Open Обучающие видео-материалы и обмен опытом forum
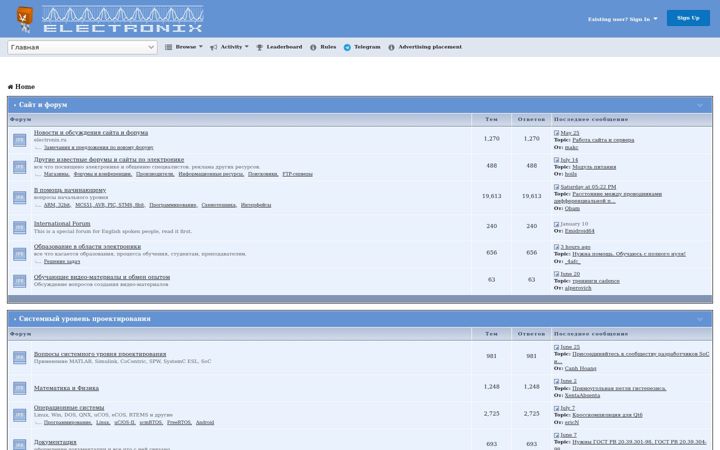720x450 pixels. pos(102,277)
